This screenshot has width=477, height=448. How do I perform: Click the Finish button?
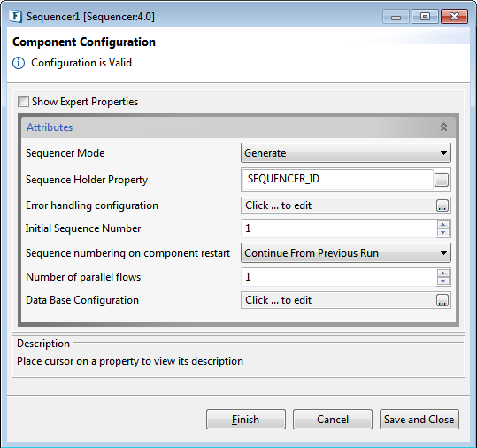click(x=246, y=420)
